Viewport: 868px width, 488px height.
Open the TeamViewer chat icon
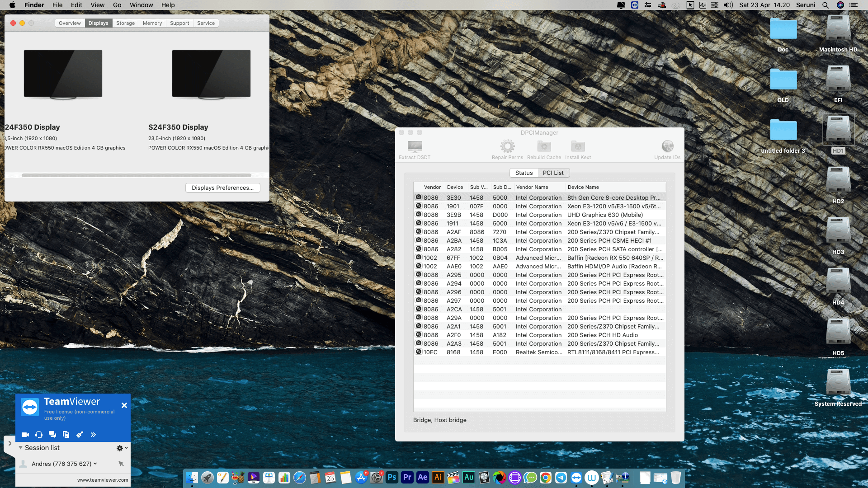coord(52,434)
